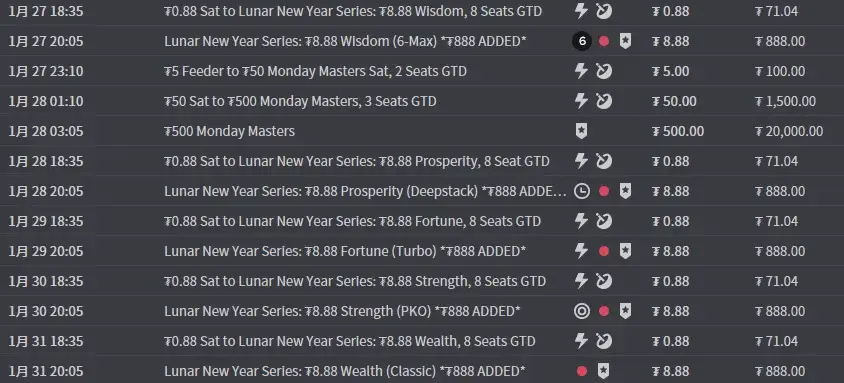Click the lightning icon on ₮50 Sat row
This screenshot has width=844, height=383.
[581, 101]
